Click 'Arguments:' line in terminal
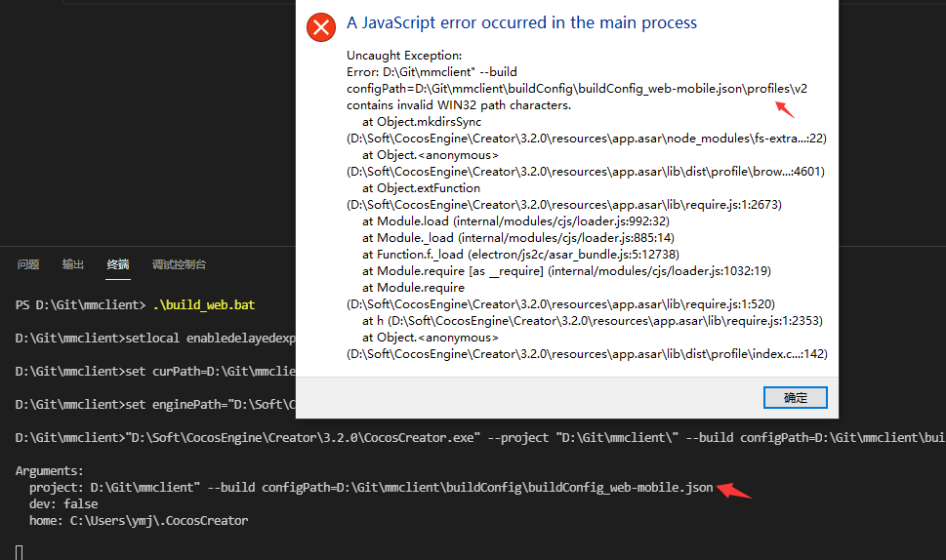This screenshot has width=946, height=560. coord(50,471)
